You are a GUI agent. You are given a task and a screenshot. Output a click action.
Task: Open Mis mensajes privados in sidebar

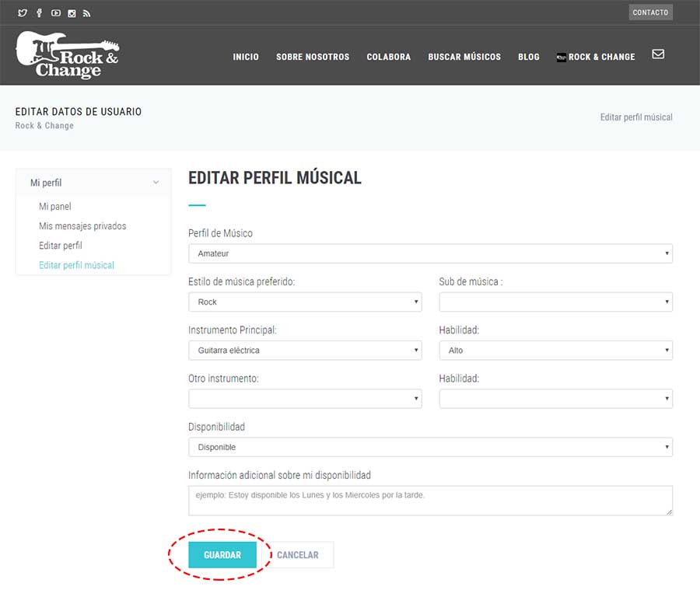click(82, 226)
